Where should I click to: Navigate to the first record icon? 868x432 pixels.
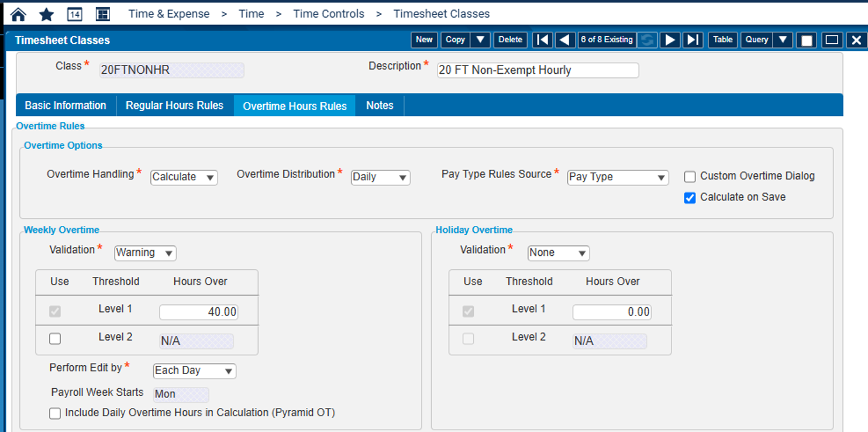[542, 40]
